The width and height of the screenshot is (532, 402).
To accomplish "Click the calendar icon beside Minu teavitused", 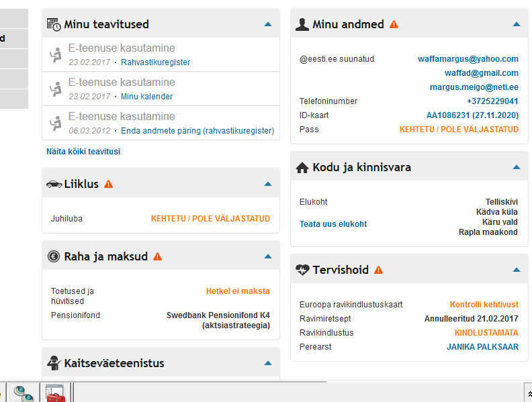I will click(54, 24).
